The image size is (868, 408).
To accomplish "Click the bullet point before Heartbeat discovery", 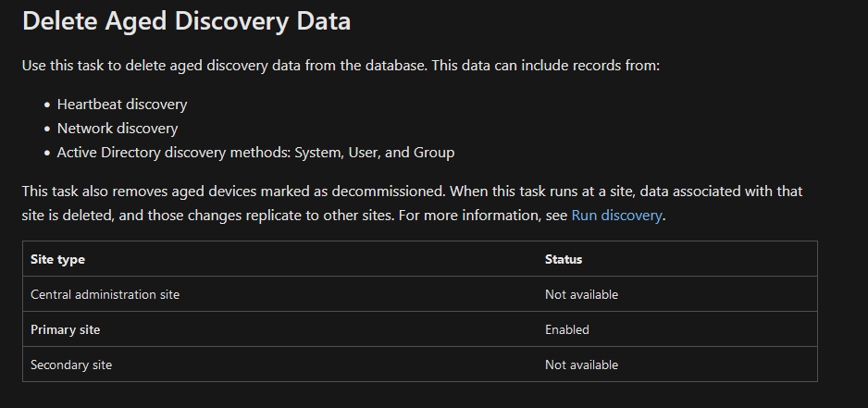I will click(x=47, y=105).
